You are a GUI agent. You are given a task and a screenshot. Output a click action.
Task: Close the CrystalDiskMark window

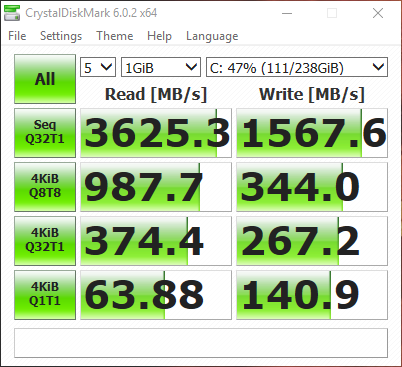click(378, 13)
